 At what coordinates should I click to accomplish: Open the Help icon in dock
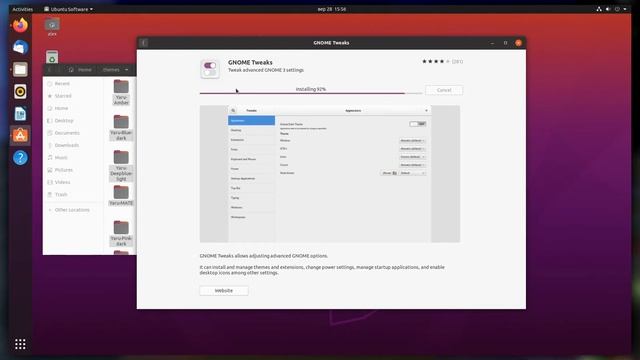[20, 158]
